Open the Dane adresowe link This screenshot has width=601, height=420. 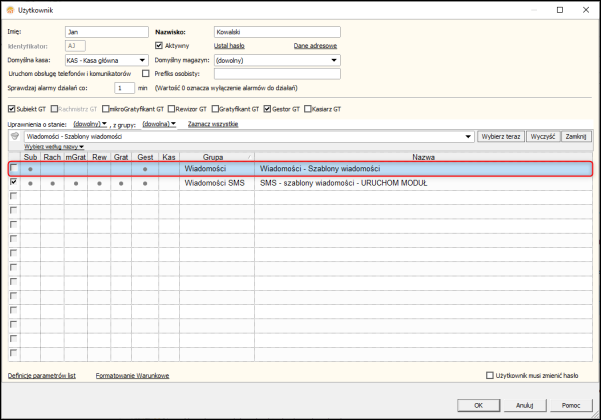tap(315, 46)
